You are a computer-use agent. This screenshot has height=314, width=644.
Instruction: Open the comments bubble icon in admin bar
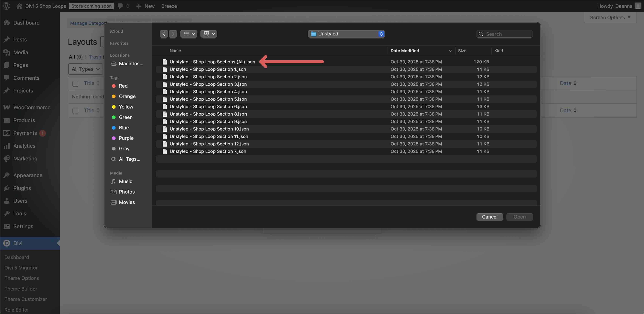(x=120, y=6)
